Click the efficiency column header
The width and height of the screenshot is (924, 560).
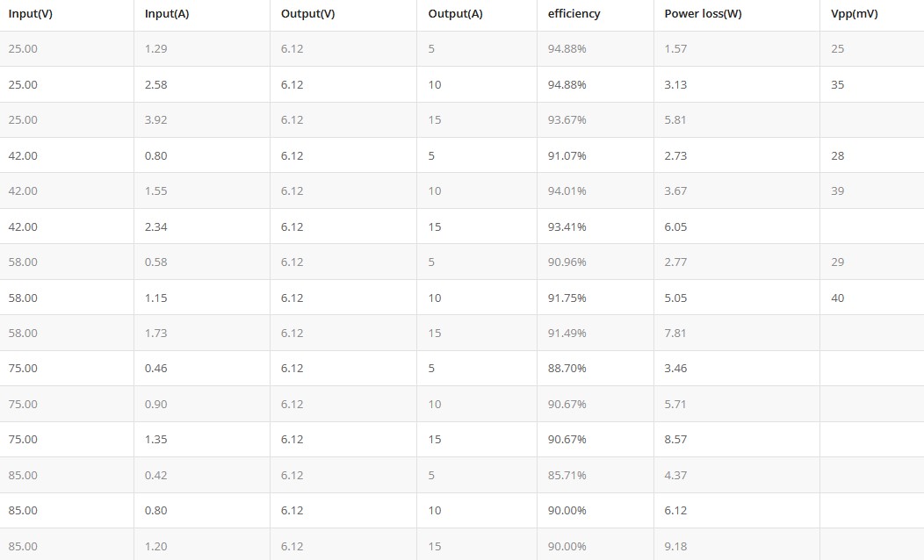(574, 14)
